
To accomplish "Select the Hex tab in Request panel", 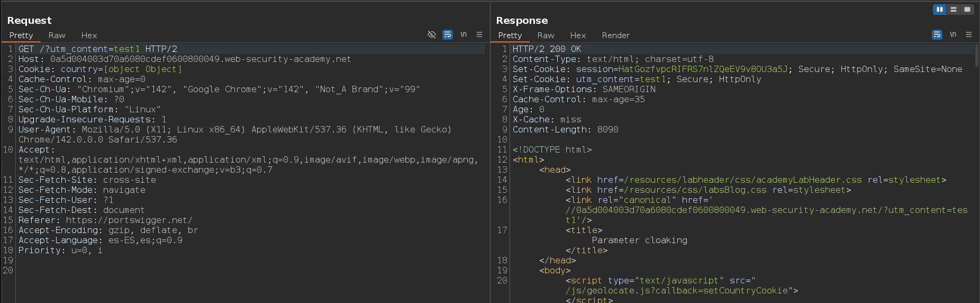I will point(89,35).
